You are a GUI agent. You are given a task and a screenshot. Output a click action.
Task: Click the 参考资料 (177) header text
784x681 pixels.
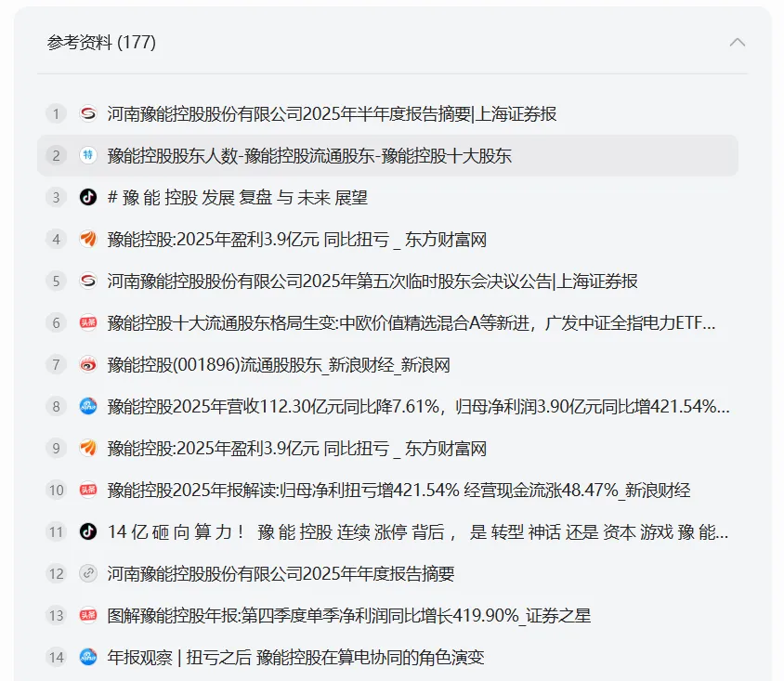101,43
